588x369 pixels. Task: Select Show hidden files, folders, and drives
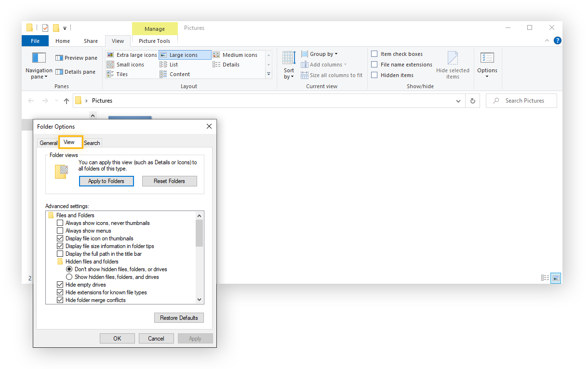tap(69, 277)
